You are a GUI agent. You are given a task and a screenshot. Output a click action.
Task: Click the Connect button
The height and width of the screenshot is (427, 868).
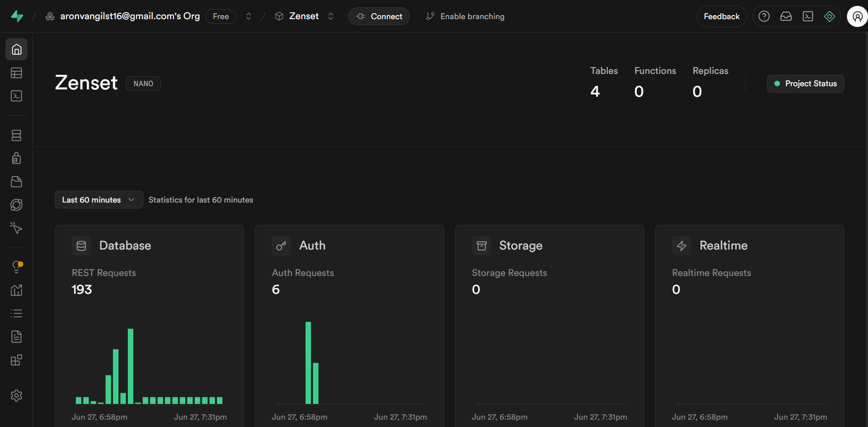379,16
